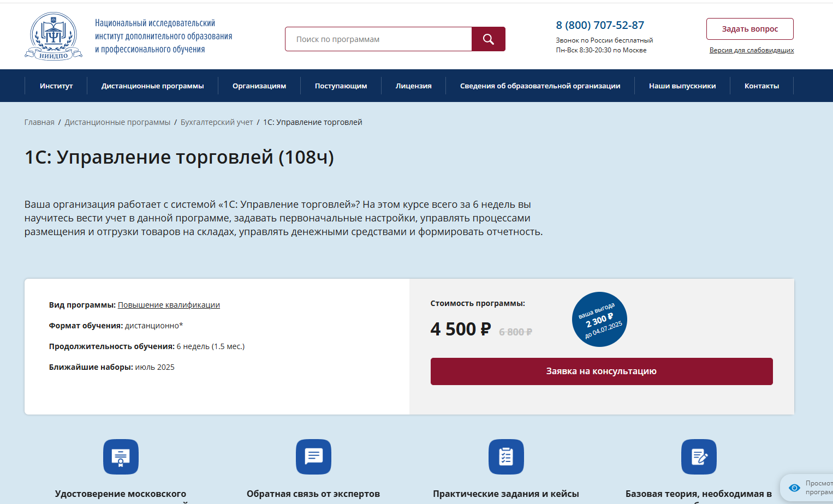Open Дистанционные программы in navigation
This screenshot has width=833, height=504.
(x=153, y=86)
